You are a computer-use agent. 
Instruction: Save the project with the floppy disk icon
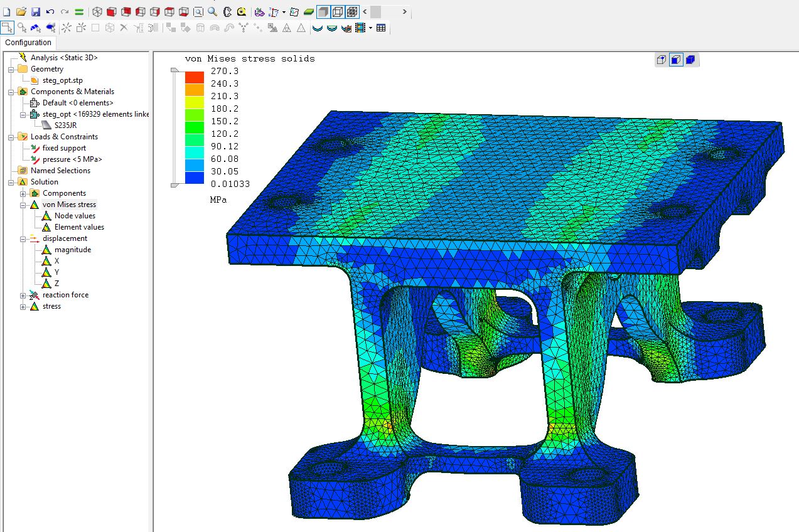click(35, 12)
